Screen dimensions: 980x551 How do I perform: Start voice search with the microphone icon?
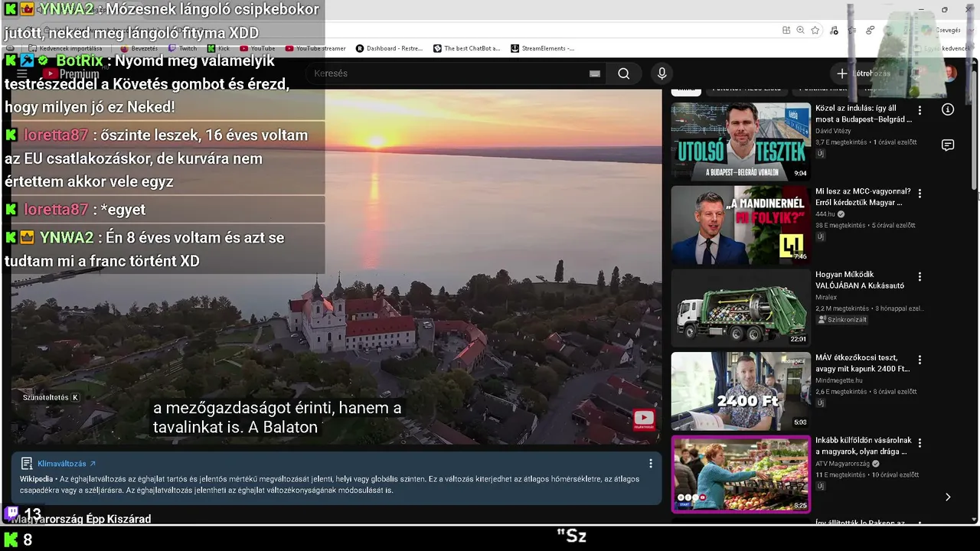[x=662, y=73]
